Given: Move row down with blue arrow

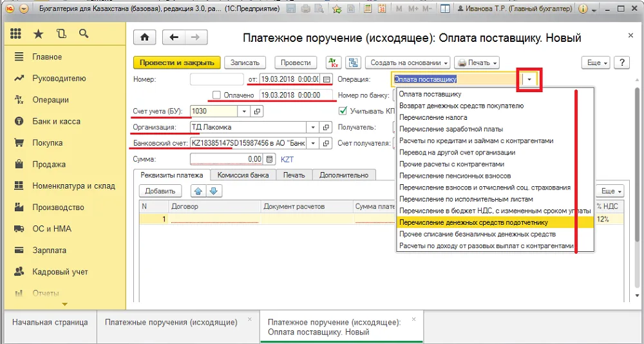Looking at the screenshot, I should 215,191.
